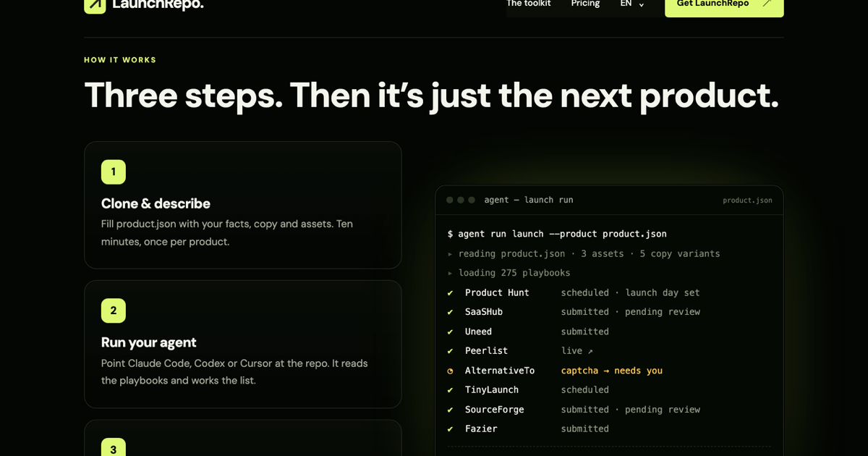Click checkmark beside TinyLaunch
Image resolution: width=868 pixels, height=456 pixels.
click(x=450, y=390)
